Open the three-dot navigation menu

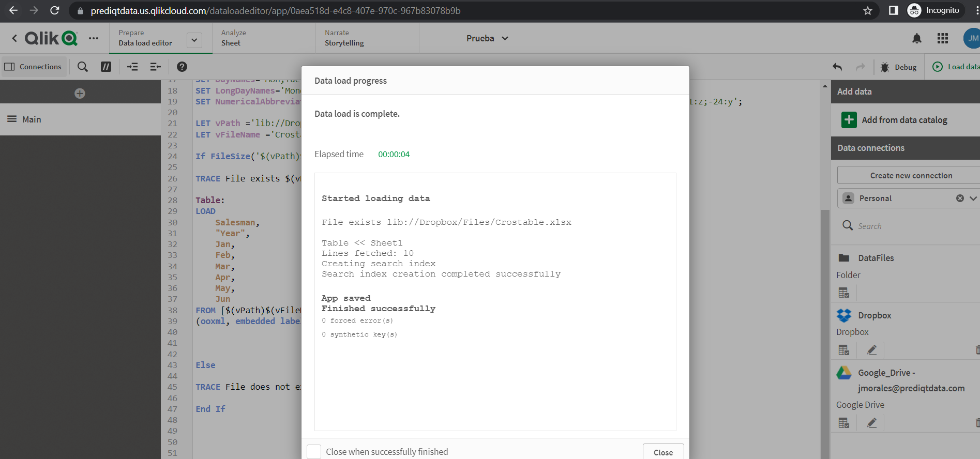click(x=94, y=38)
